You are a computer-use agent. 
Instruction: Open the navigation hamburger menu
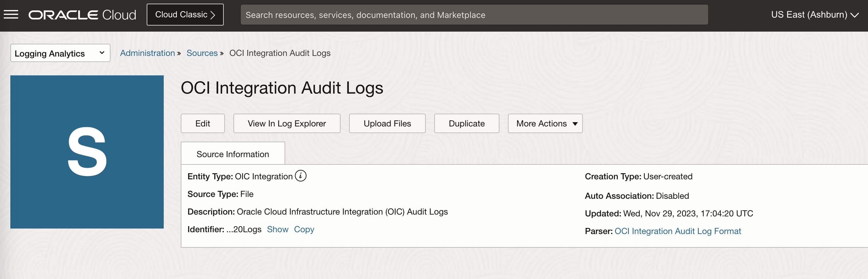pyautogui.click(x=11, y=14)
